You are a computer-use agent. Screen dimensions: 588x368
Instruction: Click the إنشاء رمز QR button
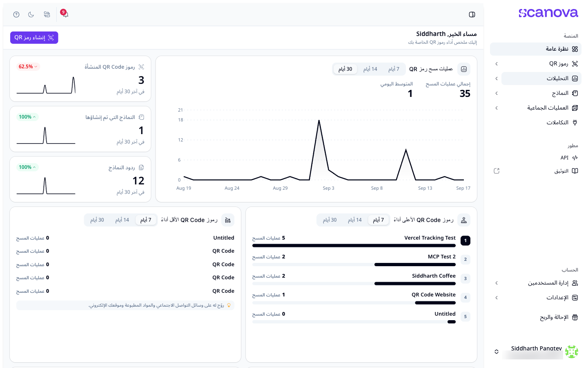[x=34, y=38]
